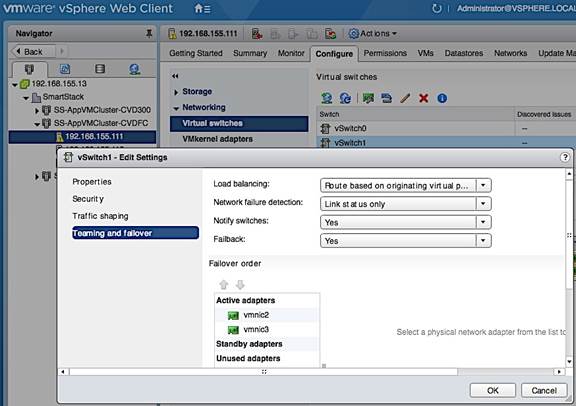
Task: Select the Networking navigator tab icon
Action: (135, 69)
